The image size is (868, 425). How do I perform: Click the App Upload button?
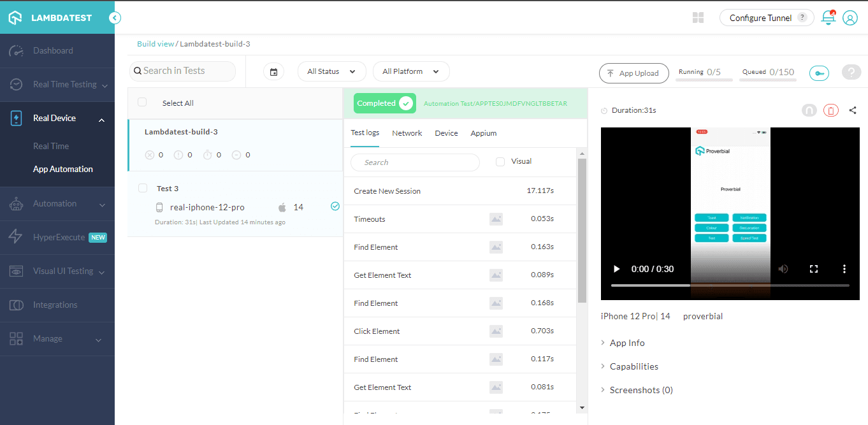click(633, 73)
